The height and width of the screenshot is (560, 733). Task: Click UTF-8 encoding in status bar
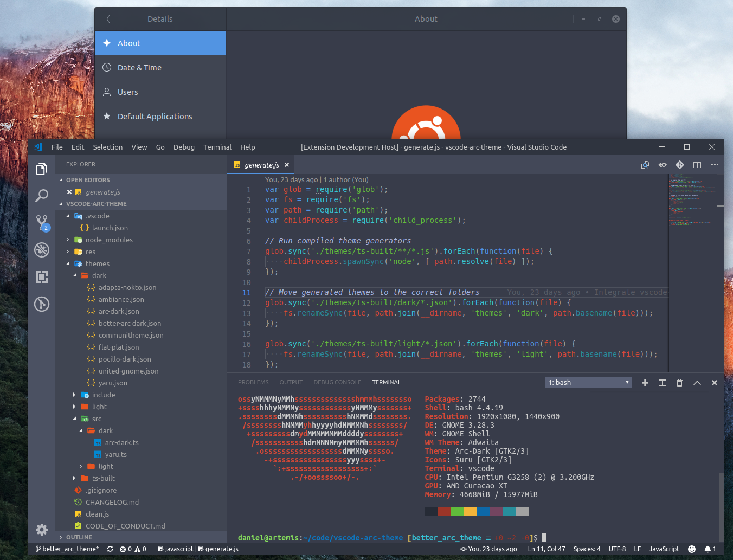pos(617,549)
